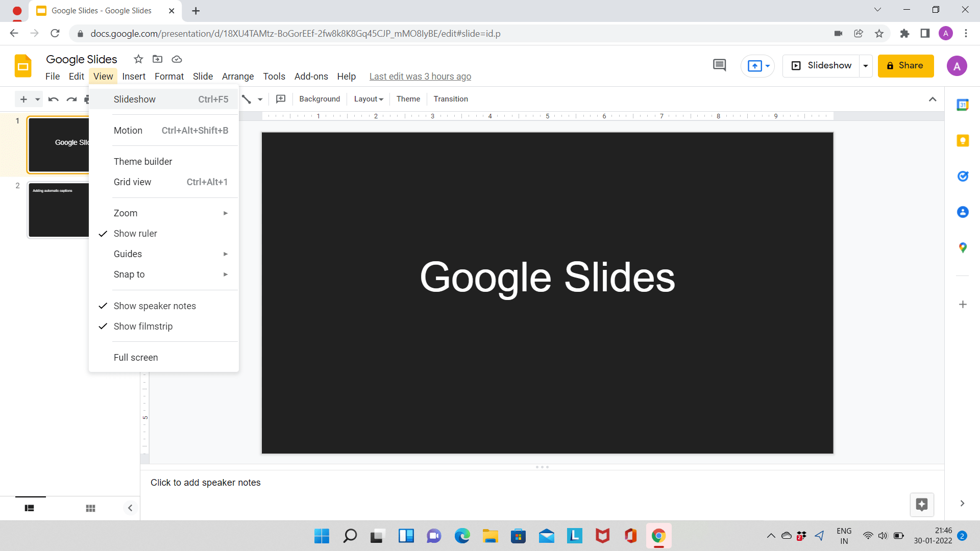Click Full screen option in menu
The height and width of the screenshot is (551, 980).
coord(136,357)
